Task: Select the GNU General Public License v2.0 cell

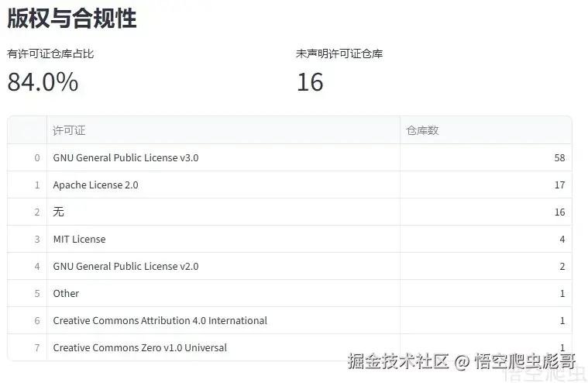Action: [x=223, y=266]
